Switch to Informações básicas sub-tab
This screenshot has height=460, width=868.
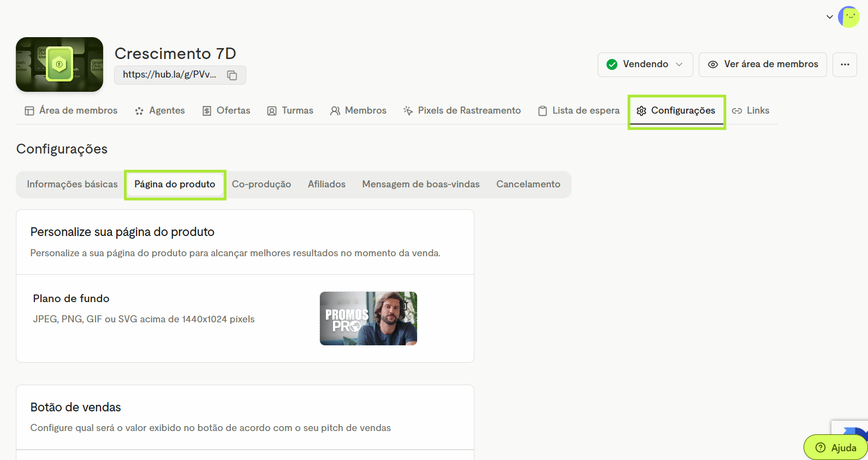pos(72,184)
